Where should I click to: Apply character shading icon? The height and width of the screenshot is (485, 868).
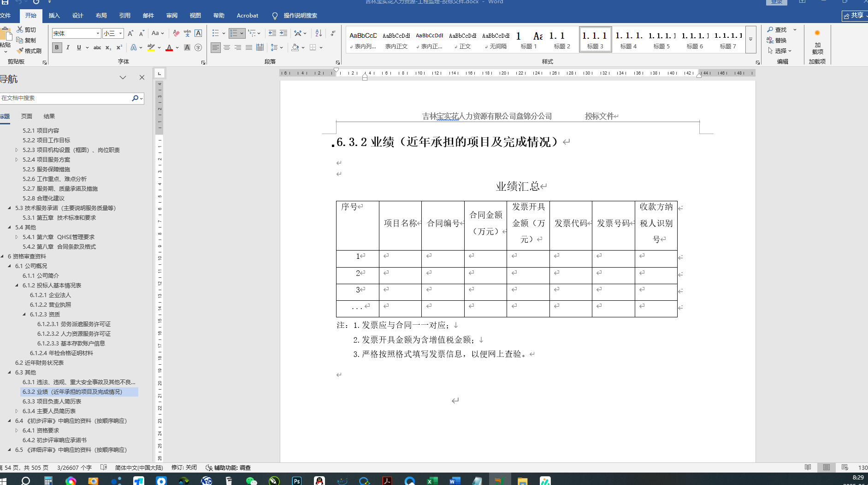(187, 47)
